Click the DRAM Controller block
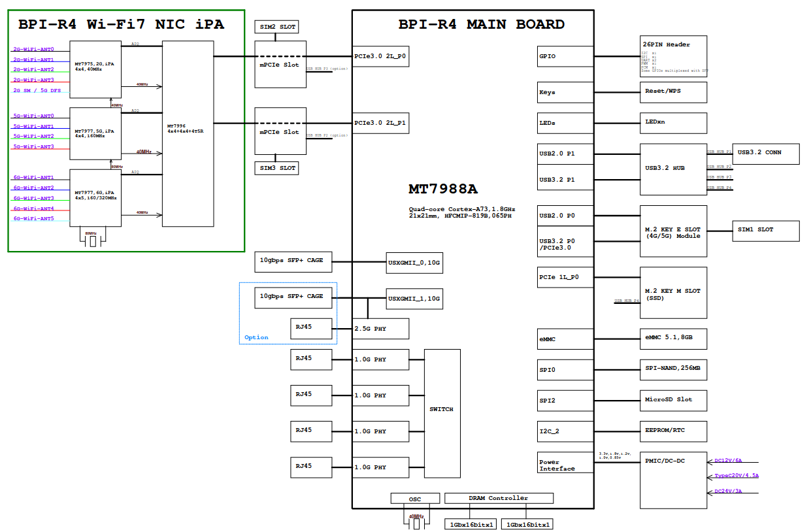Image resolution: width=811 pixels, height=532 pixels. 499,498
